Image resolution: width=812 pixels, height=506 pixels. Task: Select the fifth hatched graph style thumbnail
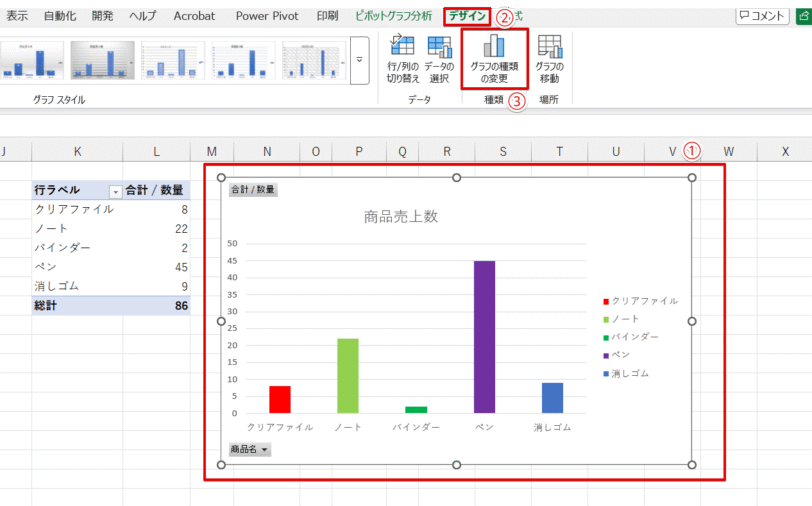click(314, 61)
